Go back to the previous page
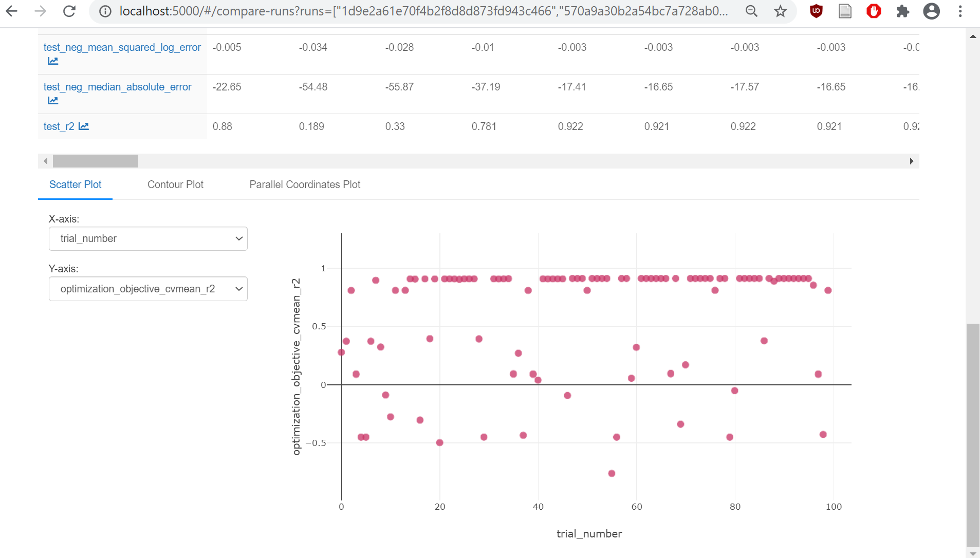The image size is (980, 558). coord(12,11)
